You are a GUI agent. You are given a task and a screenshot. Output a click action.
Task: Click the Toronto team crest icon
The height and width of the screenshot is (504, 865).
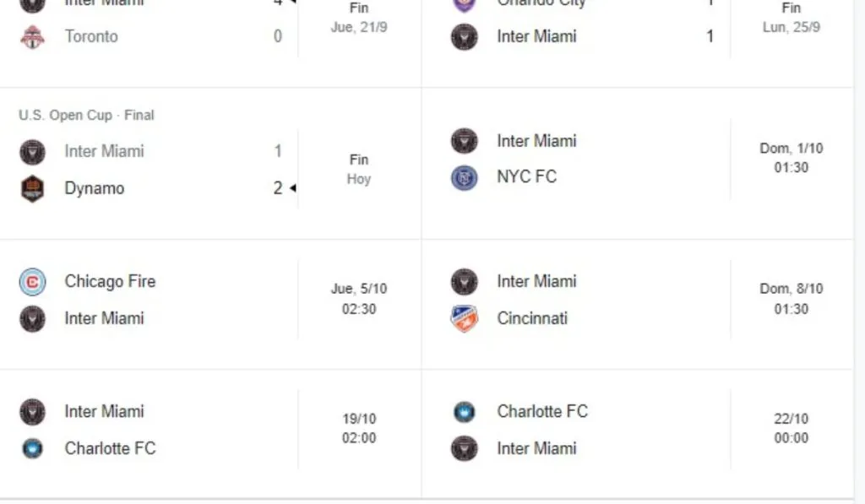(33, 37)
